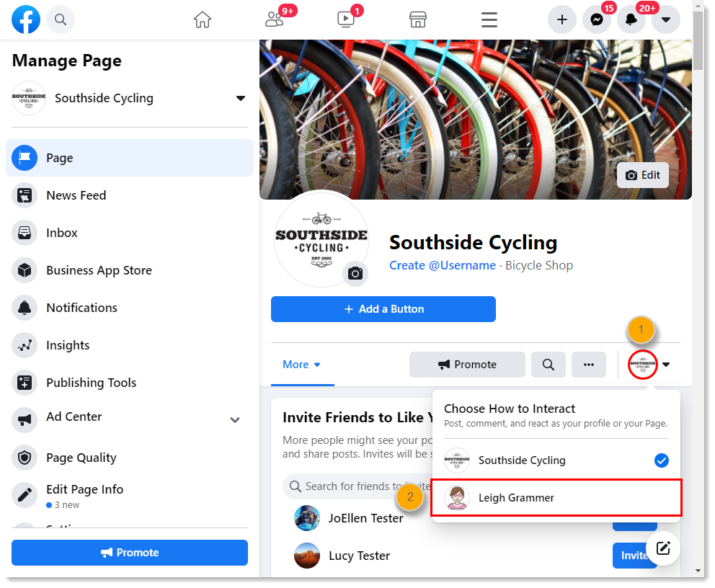Go to the Home feed icon

(203, 19)
